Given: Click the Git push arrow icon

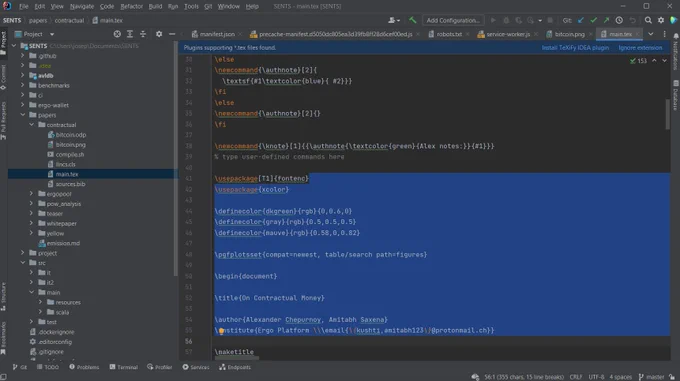Looking at the screenshot, I should point(606,20).
